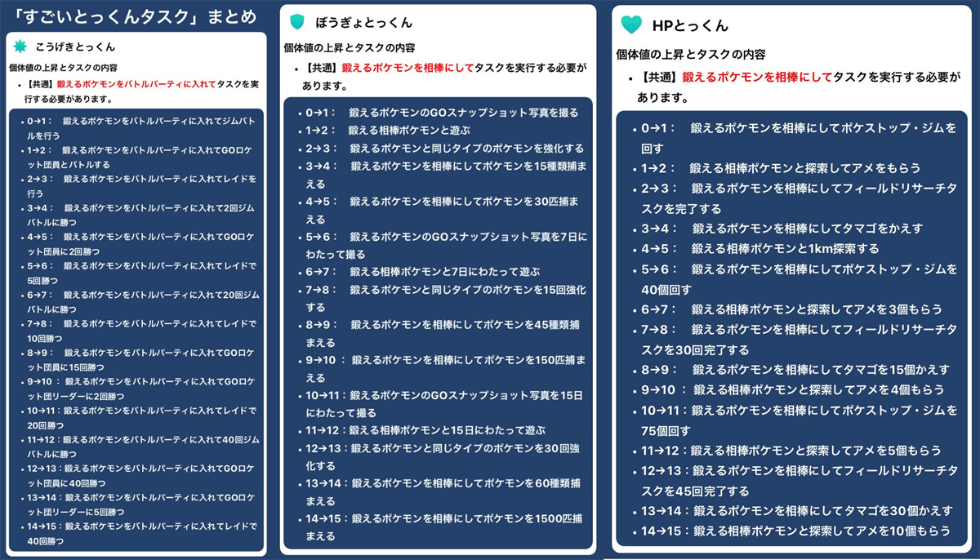Click ぼうぎょ row 2→3 同じタイプのポケモンを強化する
This screenshot has height=560, width=980.
[x=446, y=149]
